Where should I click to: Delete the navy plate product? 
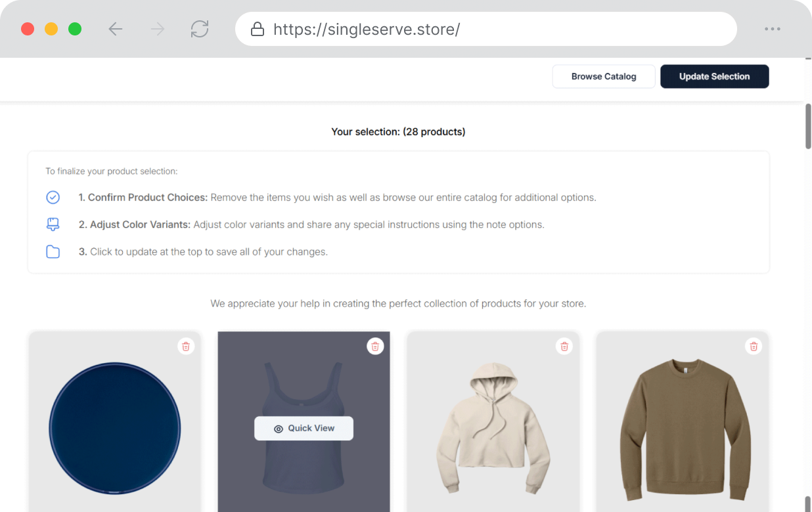tap(186, 347)
